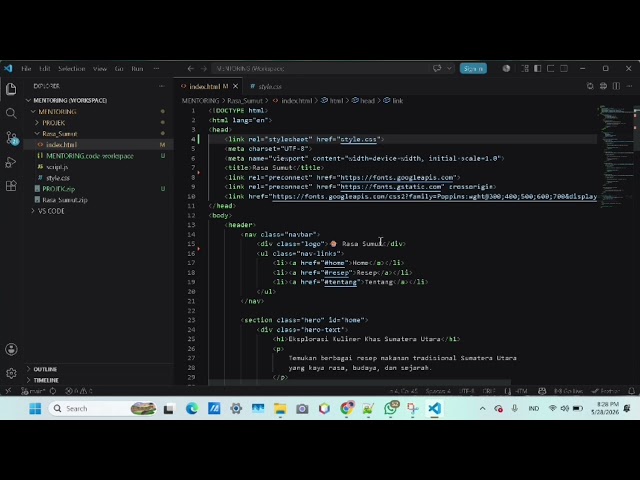Image resolution: width=640 pixels, height=480 pixels.
Task: Open the Search view in the activity bar
Action: [x=11, y=113]
